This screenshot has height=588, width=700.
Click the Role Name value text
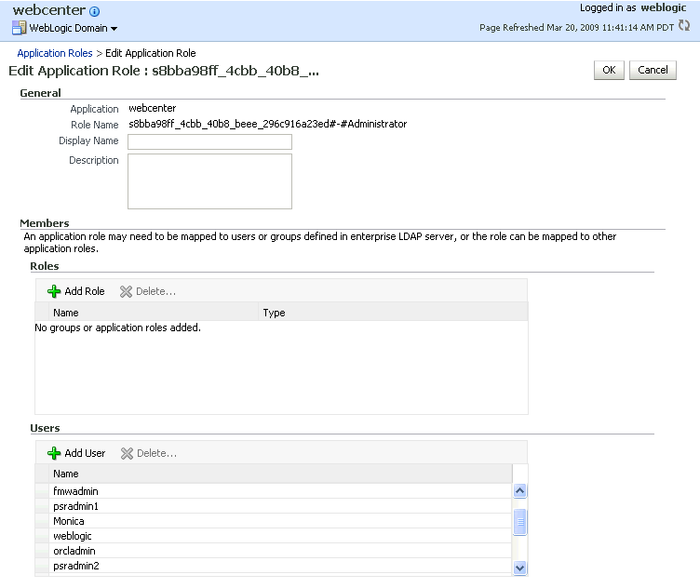[268, 124]
